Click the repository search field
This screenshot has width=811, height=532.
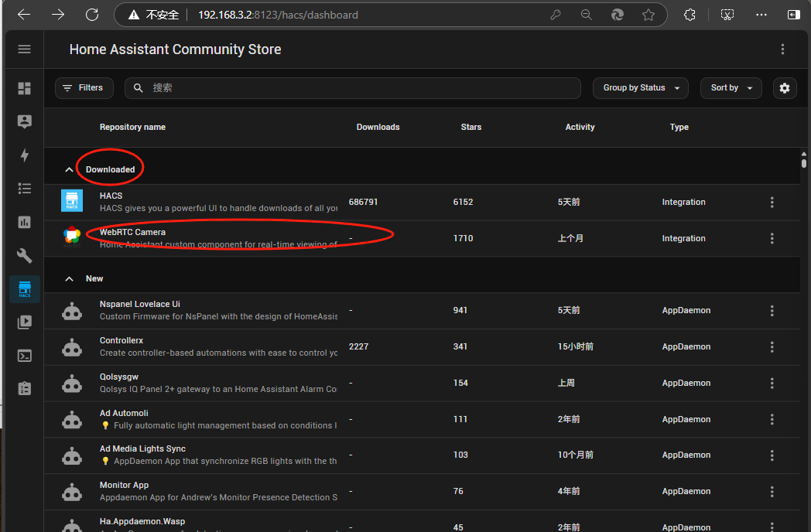pyautogui.click(x=356, y=88)
